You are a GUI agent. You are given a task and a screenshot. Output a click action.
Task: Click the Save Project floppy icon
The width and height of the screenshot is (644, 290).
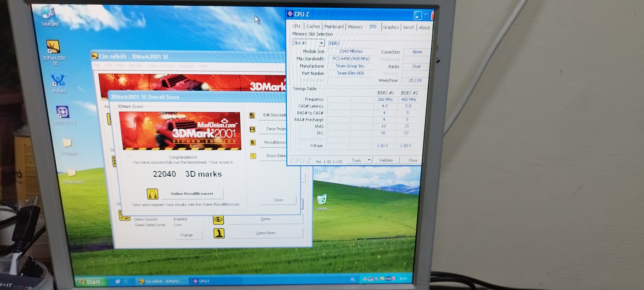point(252,129)
